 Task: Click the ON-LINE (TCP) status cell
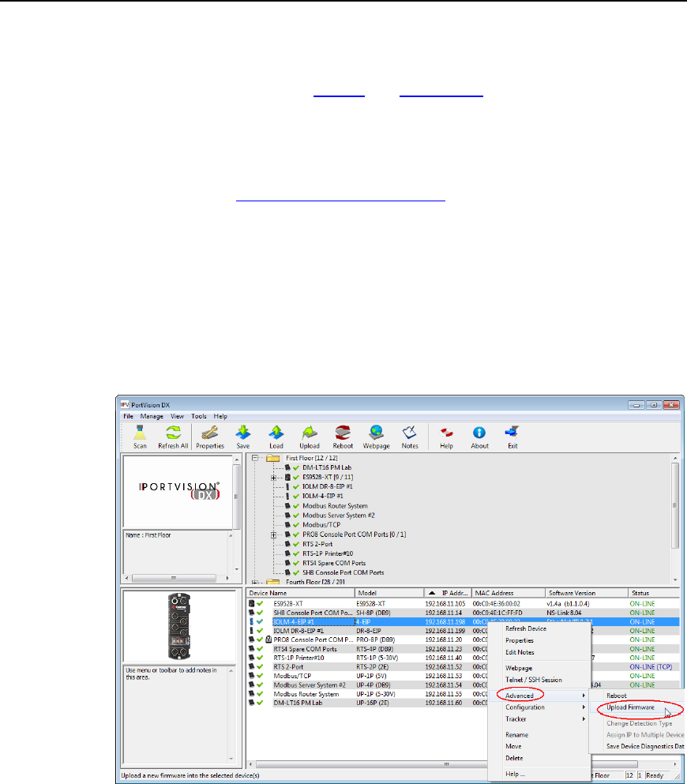(651, 667)
